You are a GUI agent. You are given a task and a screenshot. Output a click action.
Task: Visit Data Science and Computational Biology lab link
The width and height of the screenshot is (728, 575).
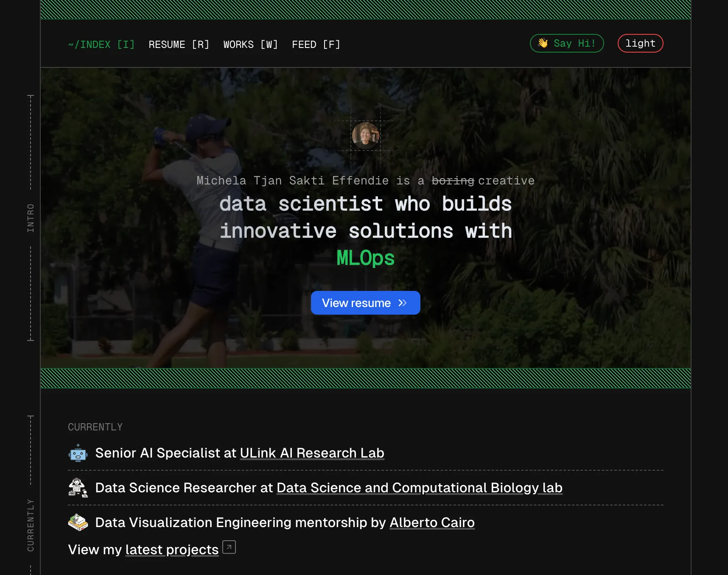(x=419, y=488)
